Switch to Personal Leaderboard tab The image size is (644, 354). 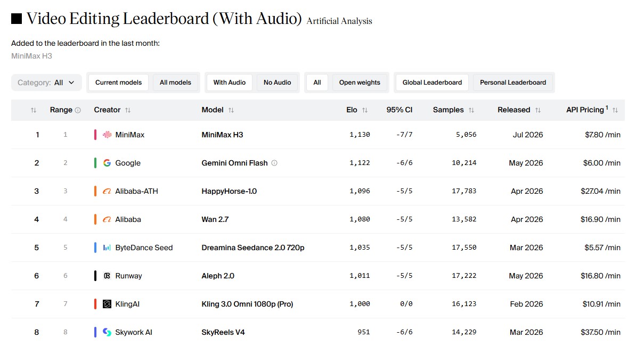(x=513, y=83)
